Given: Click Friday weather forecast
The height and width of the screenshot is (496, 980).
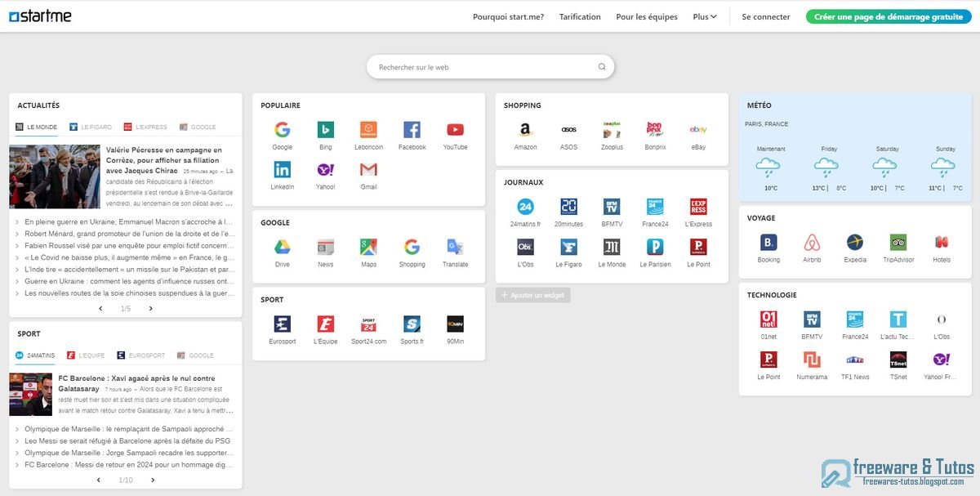Looking at the screenshot, I should coord(830,168).
